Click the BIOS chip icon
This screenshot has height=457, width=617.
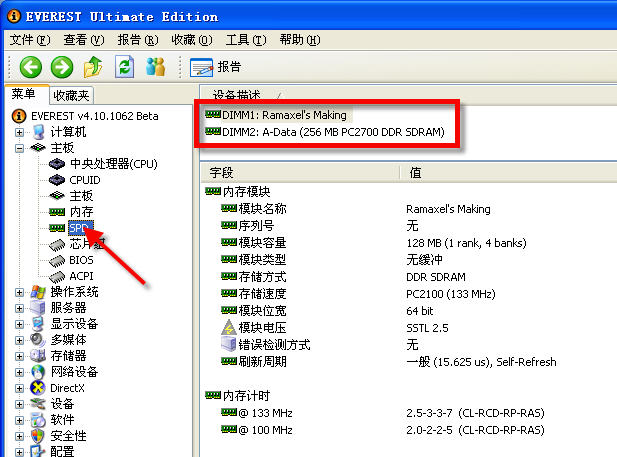click(57, 261)
